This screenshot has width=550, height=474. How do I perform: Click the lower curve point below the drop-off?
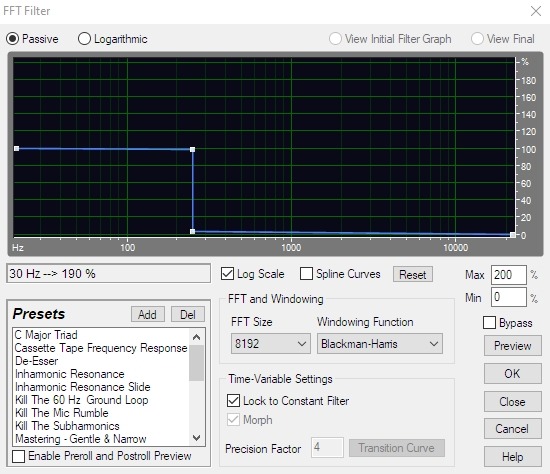tap(192, 231)
